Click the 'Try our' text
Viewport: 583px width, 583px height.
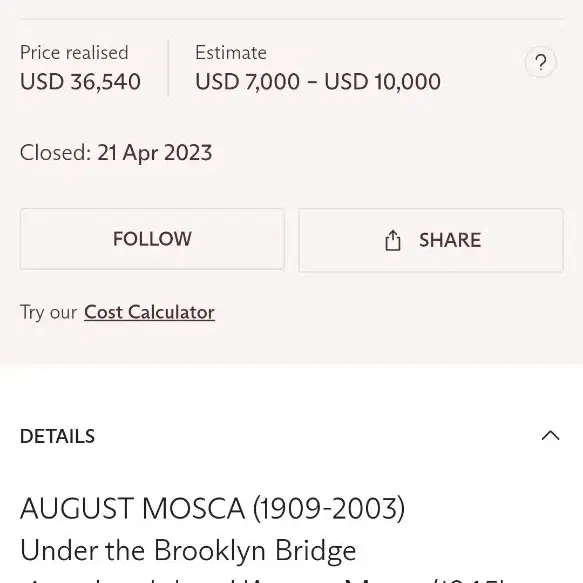(48, 312)
